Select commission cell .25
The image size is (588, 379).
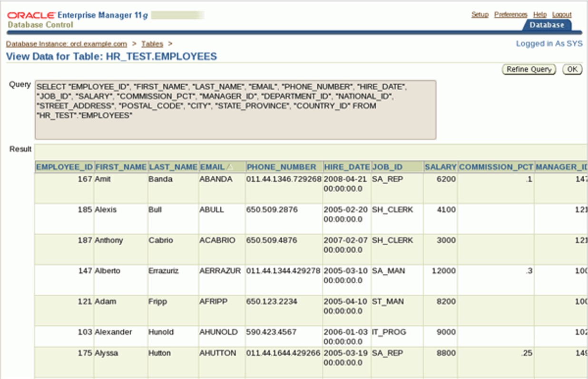528,353
